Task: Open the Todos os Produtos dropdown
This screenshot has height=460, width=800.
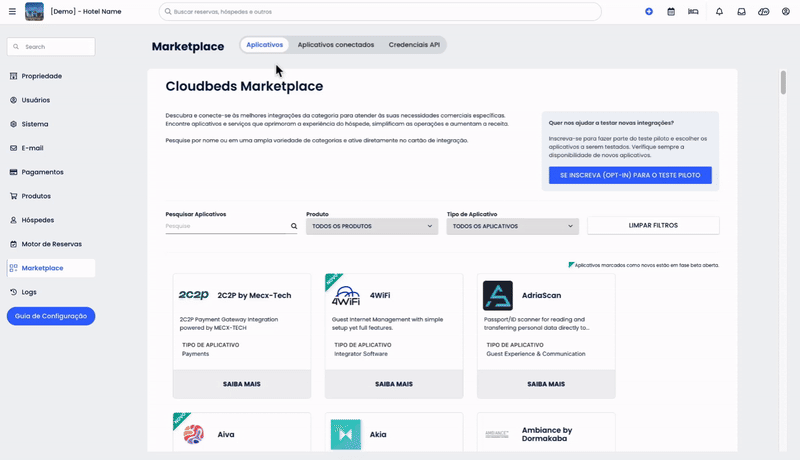Action: coord(372,226)
